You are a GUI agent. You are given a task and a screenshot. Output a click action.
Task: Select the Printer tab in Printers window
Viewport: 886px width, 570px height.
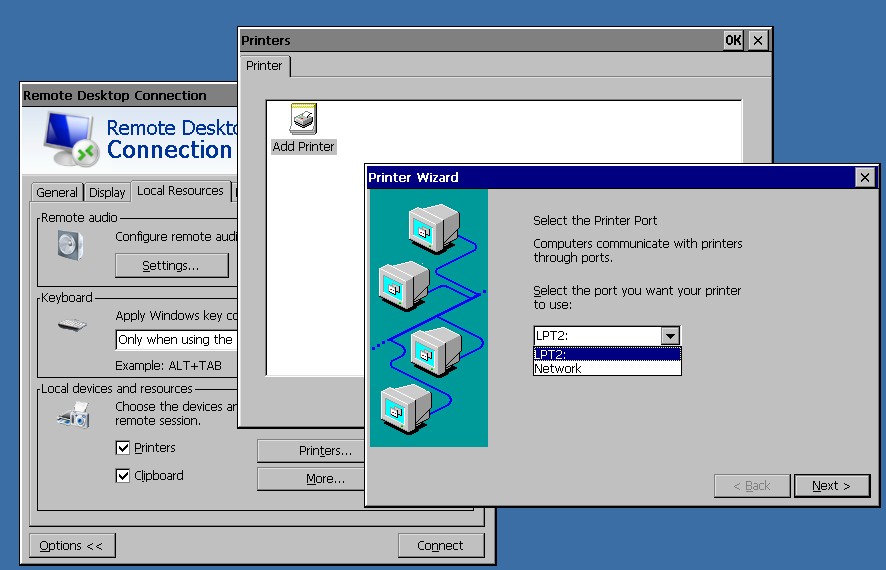coord(264,66)
